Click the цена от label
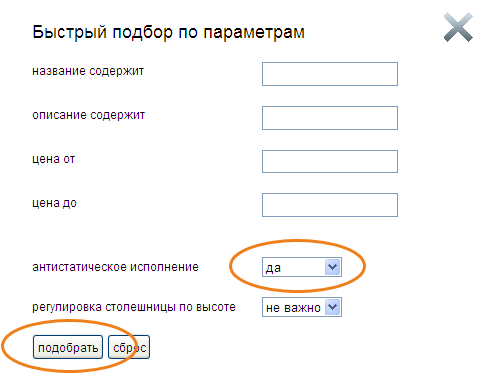495x385 pixels. (x=53, y=159)
